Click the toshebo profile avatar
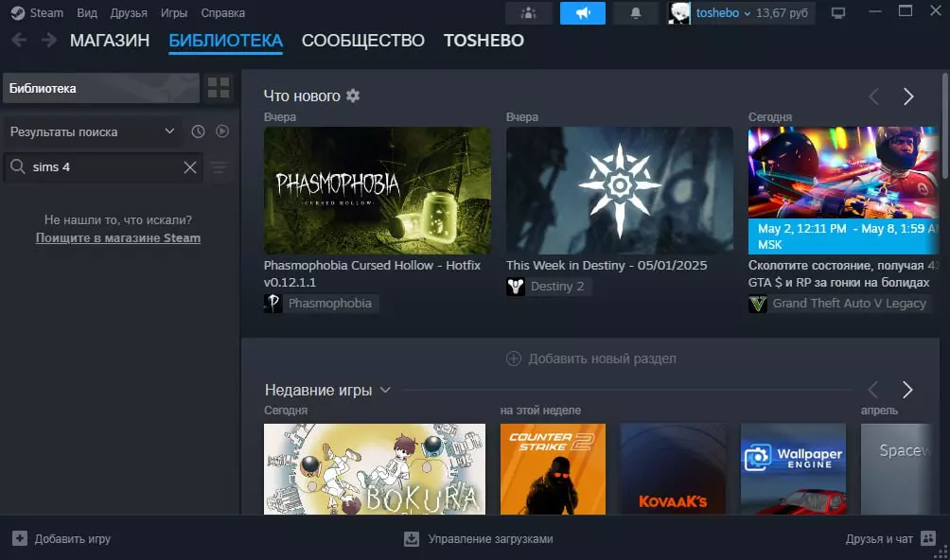This screenshot has width=950, height=560. (x=679, y=12)
